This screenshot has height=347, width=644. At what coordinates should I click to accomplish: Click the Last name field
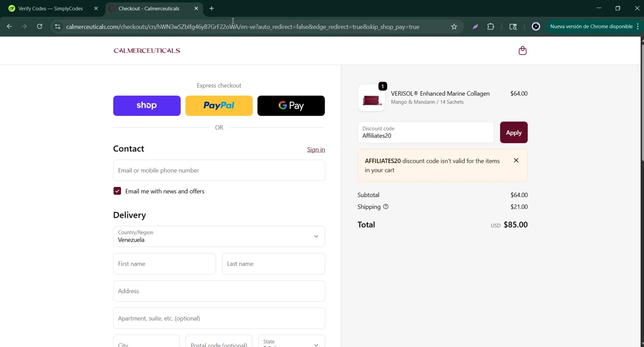(273, 264)
